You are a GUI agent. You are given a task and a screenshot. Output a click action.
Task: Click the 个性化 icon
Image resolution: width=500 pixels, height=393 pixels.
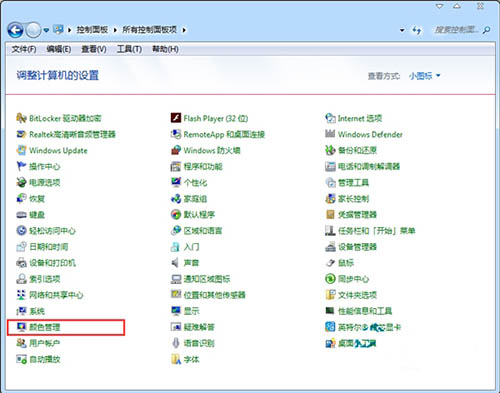coord(176,182)
